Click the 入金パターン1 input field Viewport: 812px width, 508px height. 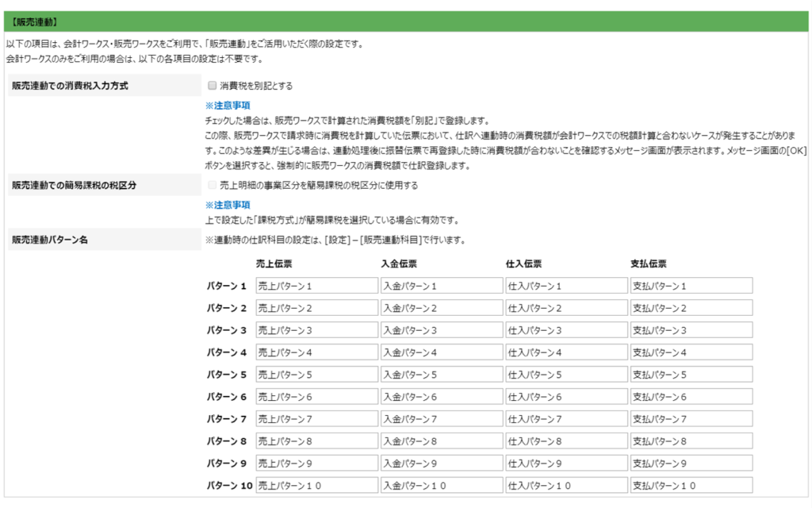coord(441,286)
